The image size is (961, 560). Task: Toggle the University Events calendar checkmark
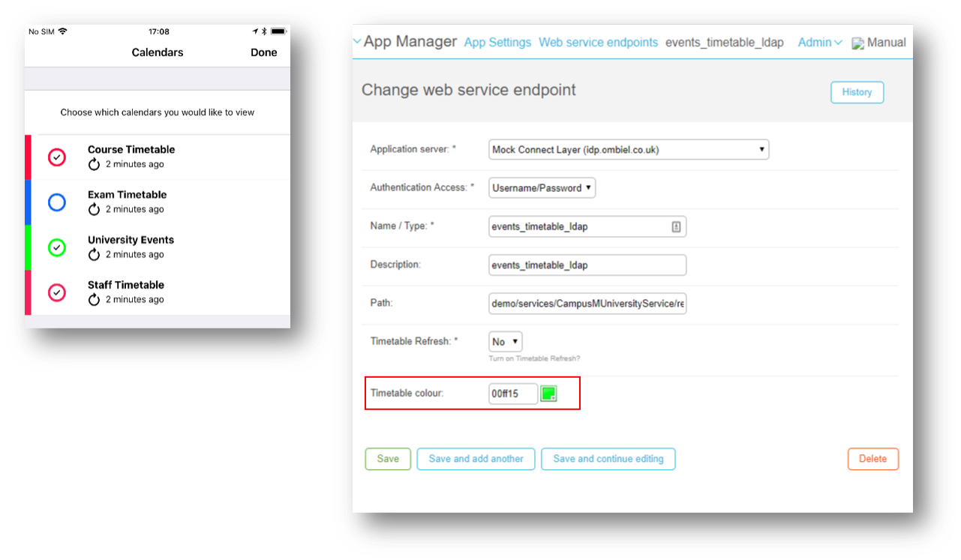tap(57, 247)
